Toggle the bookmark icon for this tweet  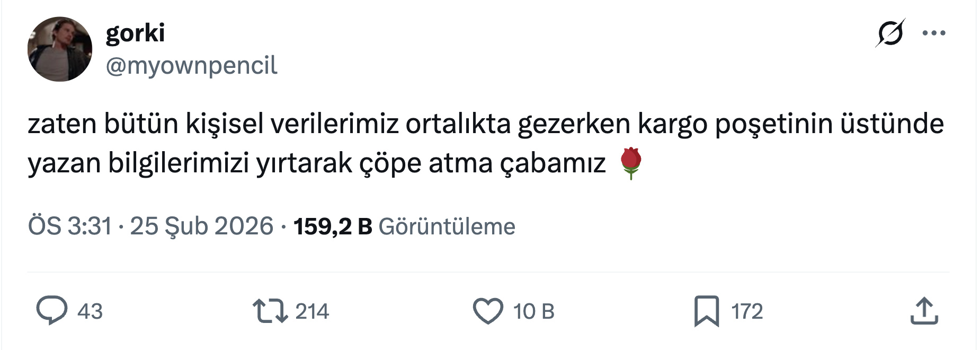[x=707, y=311]
